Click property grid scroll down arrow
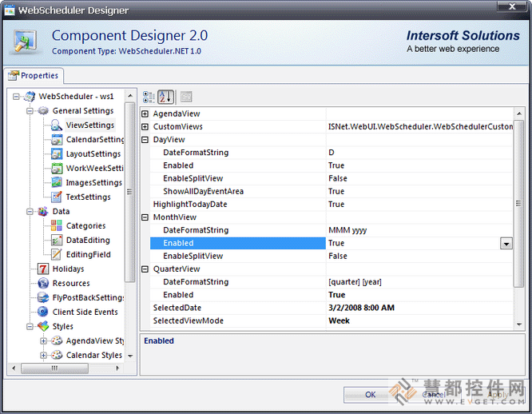 (518, 324)
